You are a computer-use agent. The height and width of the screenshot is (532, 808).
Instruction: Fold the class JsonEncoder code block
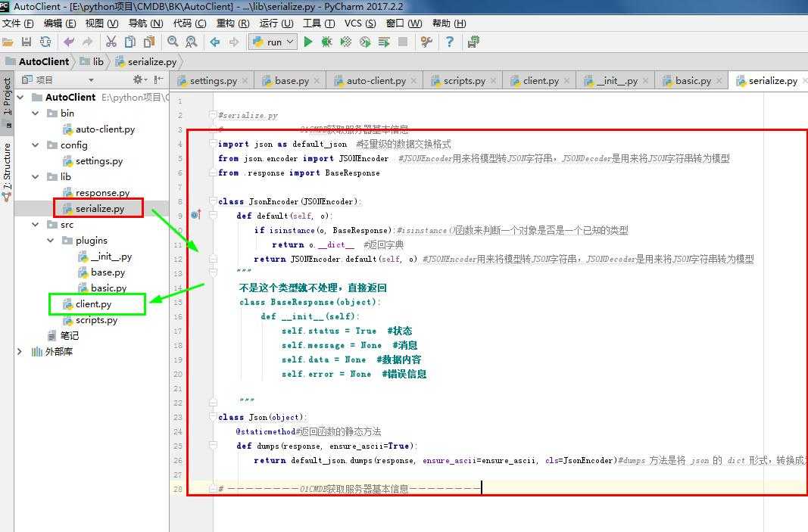[213, 201]
